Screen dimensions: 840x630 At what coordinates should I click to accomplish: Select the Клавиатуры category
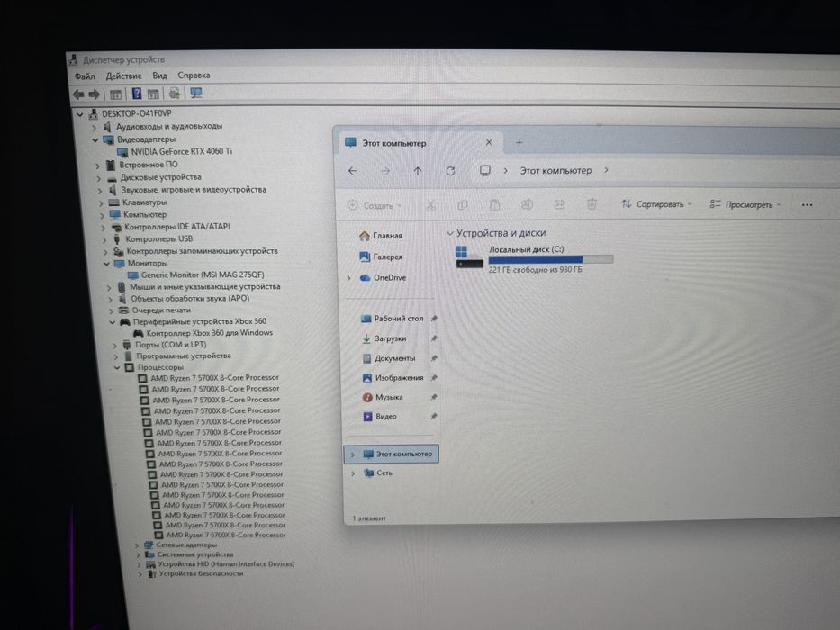point(145,202)
